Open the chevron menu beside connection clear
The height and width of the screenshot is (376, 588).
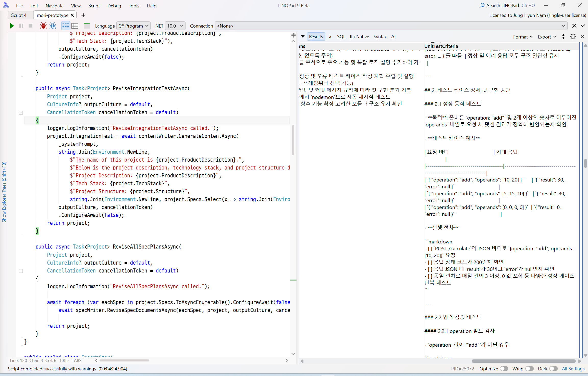pos(583,26)
